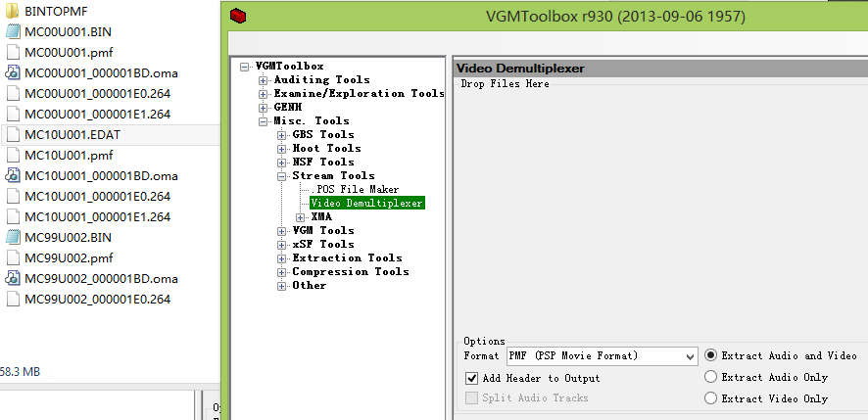Image resolution: width=868 pixels, height=420 pixels.
Task: Select Extract Audio and Video option
Action: 711,355
